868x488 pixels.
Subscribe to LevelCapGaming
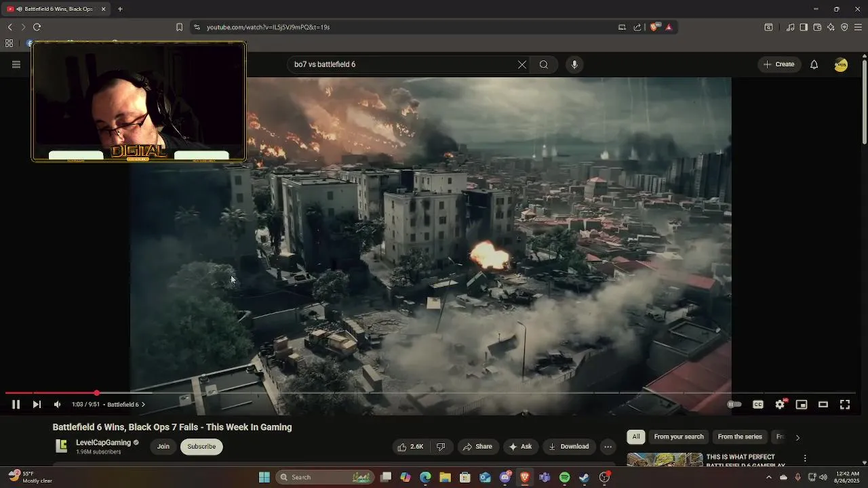201,447
